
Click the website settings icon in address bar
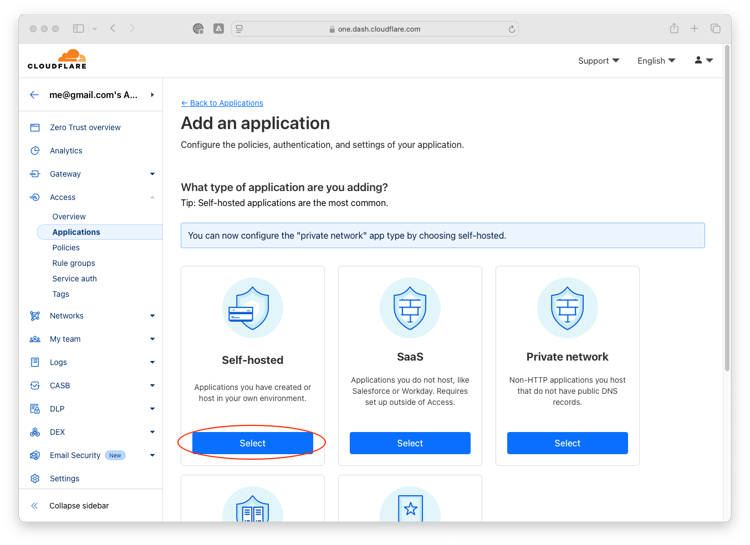click(x=240, y=29)
